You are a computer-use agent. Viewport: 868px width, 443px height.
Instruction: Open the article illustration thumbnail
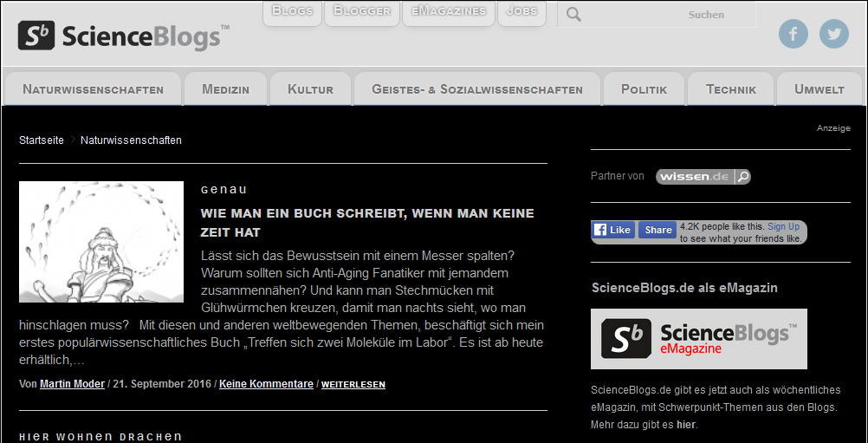[101, 241]
